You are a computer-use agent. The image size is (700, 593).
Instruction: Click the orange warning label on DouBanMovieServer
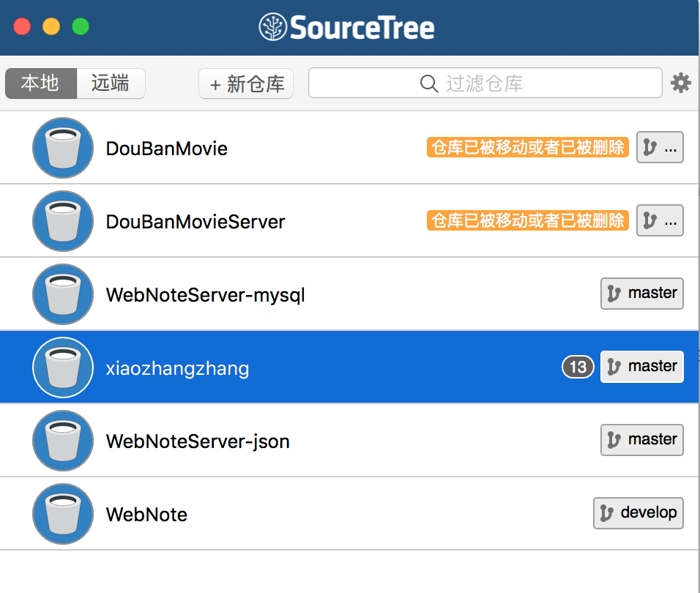[527, 220]
